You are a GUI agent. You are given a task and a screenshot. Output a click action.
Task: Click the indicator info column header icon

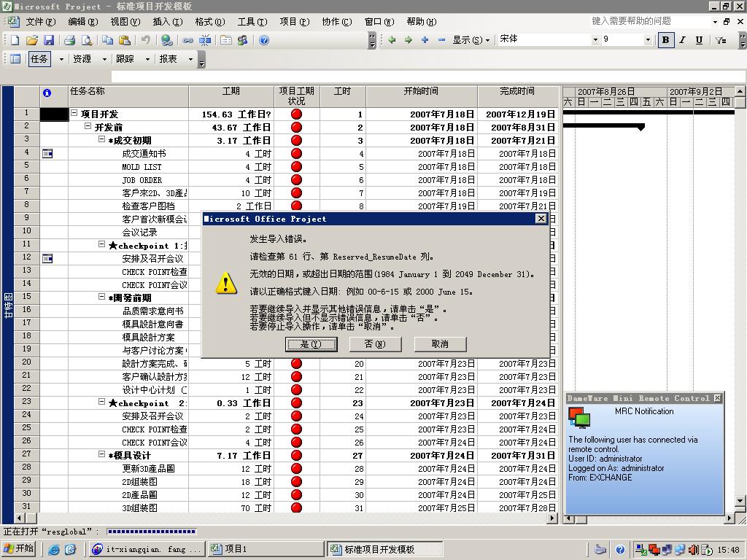[47, 93]
